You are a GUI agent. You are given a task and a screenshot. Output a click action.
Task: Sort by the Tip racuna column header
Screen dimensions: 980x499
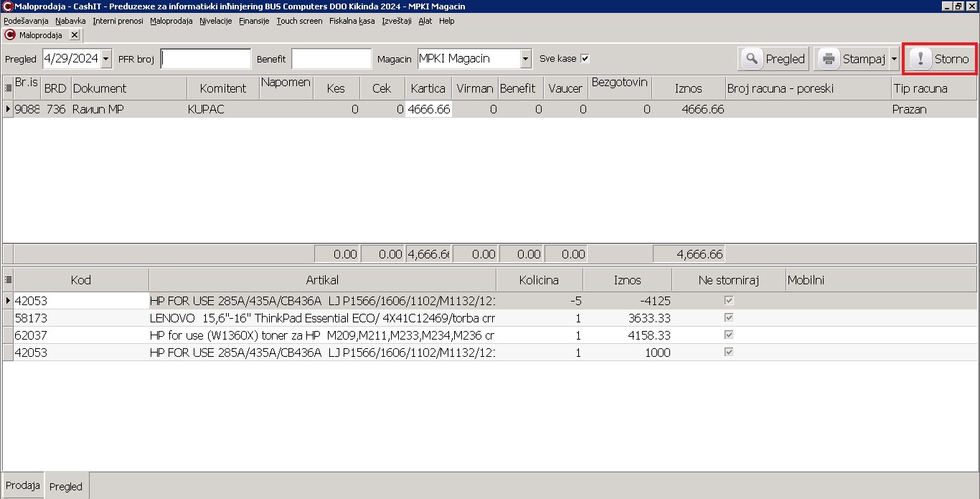933,88
